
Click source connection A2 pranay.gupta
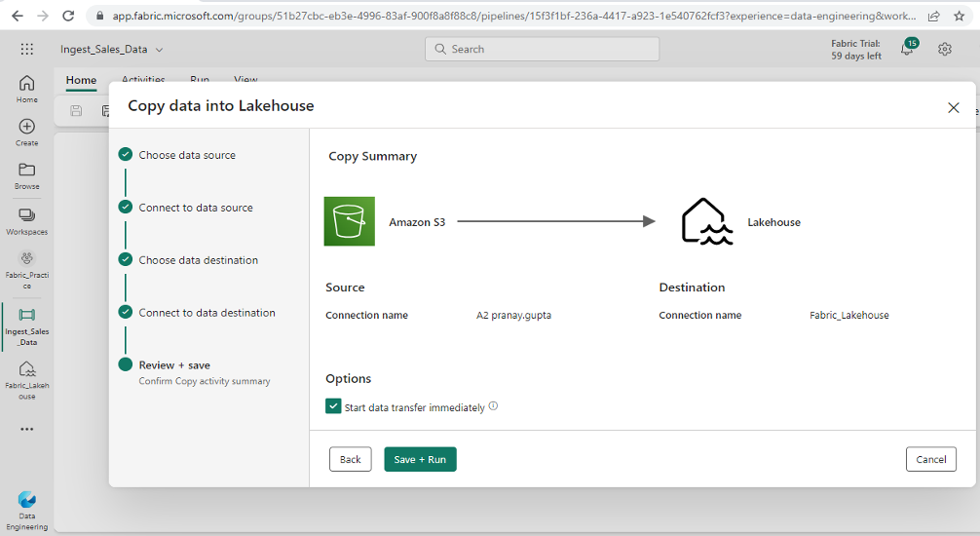[513, 315]
